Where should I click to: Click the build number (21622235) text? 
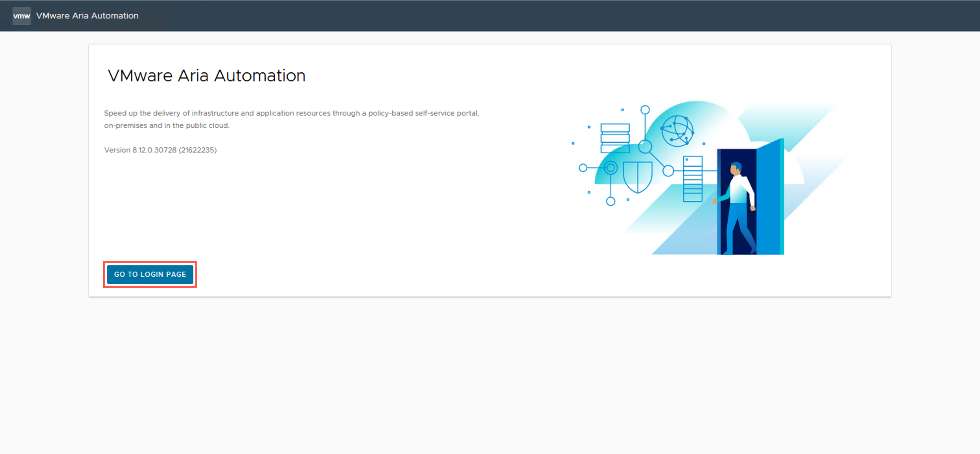[197, 150]
